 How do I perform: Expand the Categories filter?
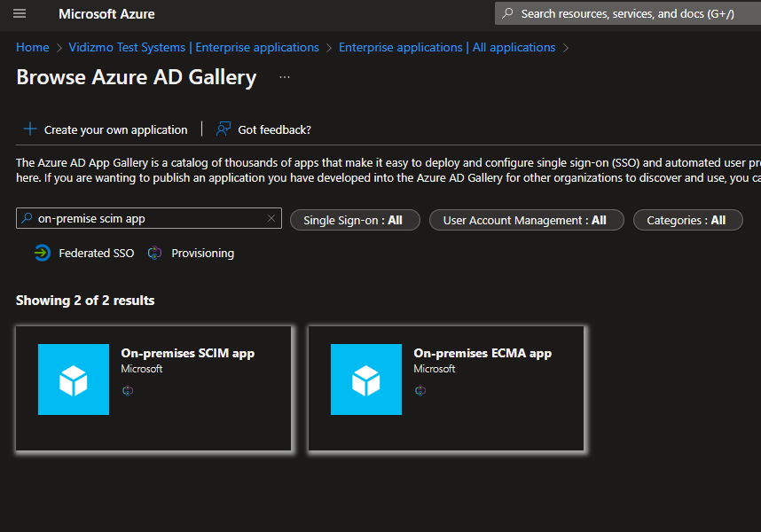(686, 220)
